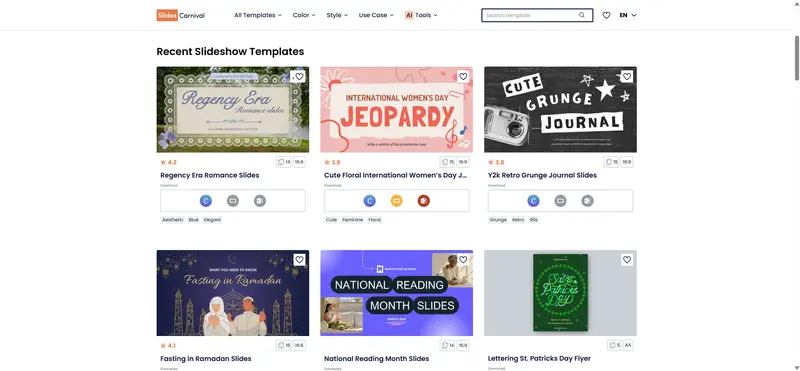This screenshot has width=800, height=371.
Task: Open Fasting in Ramadan Slides title link
Action: (206, 359)
